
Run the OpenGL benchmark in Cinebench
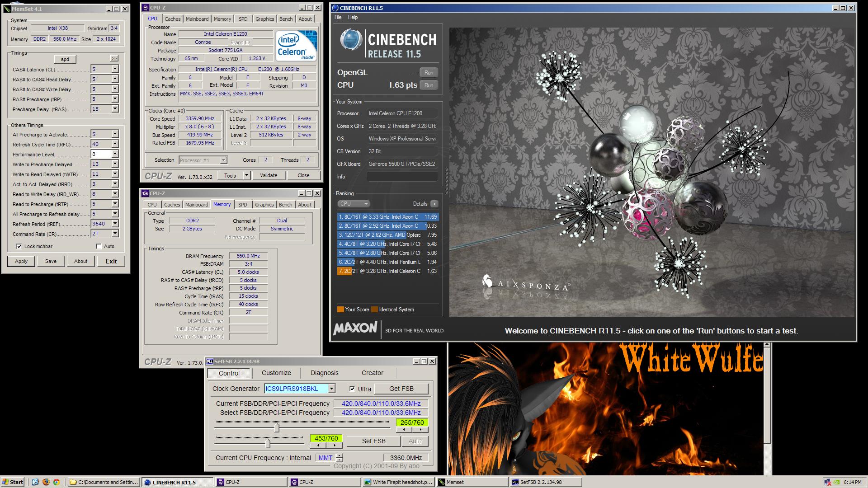pyautogui.click(x=429, y=72)
